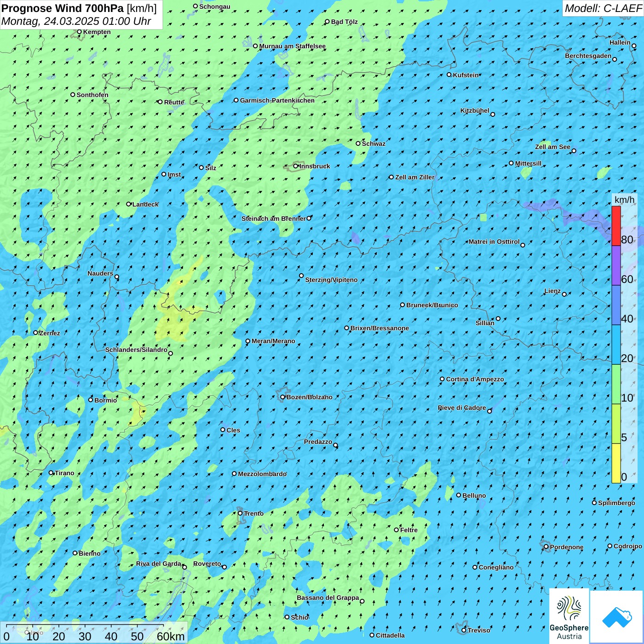The width and height of the screenshot is (644, 644).
Task: Click the Bad Tölz city label
Action: 344,22
